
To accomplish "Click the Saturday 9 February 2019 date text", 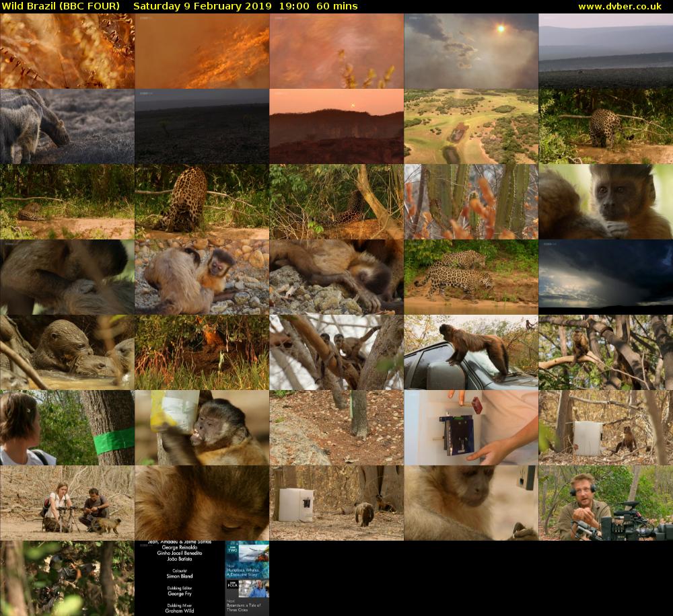I will 203,6.
